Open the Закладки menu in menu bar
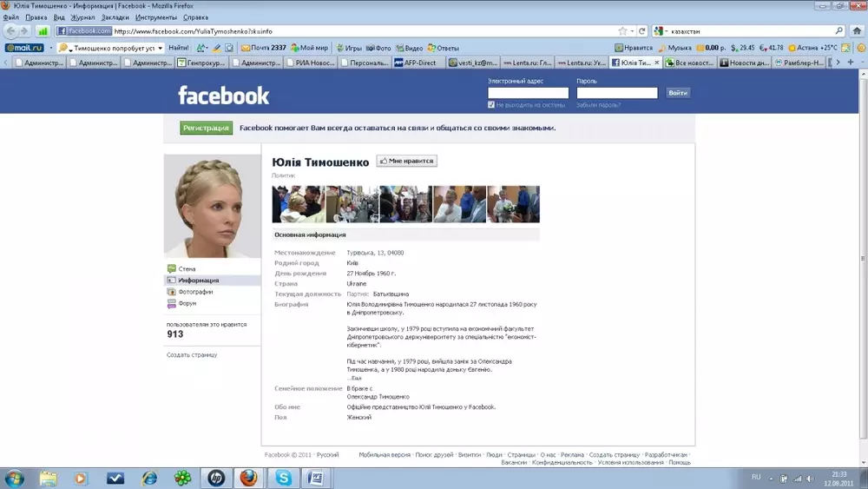 115,17
